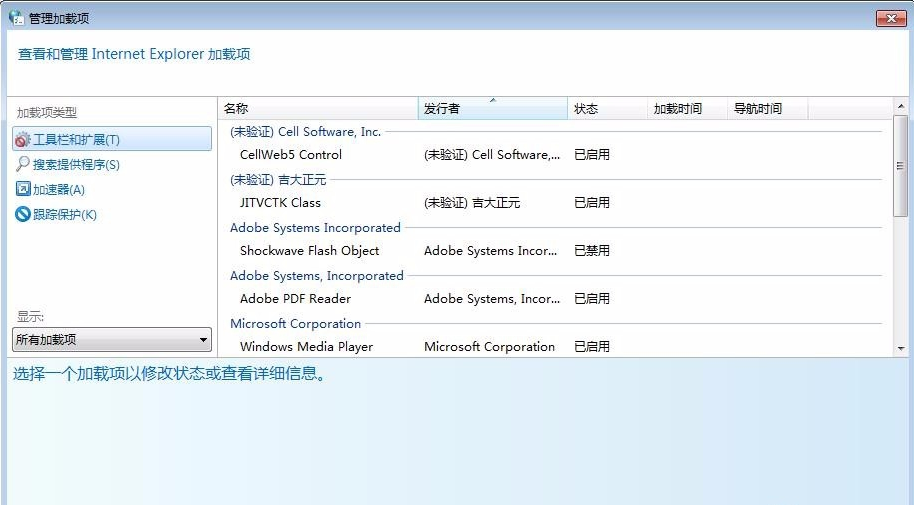
Task: Click the tracking protection blocked icon
Action: tap(23, 214)
